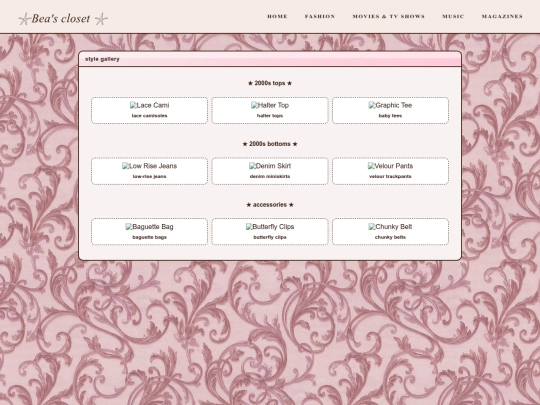
Task: Click the star icon left of Bea's closet
Action: [x=24, y=19]
